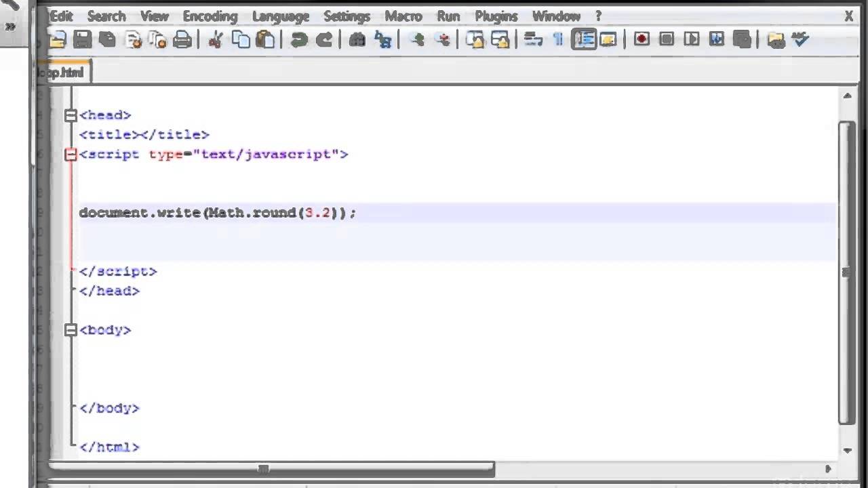Cut selection using the scissors icon

tap(216, 39)
